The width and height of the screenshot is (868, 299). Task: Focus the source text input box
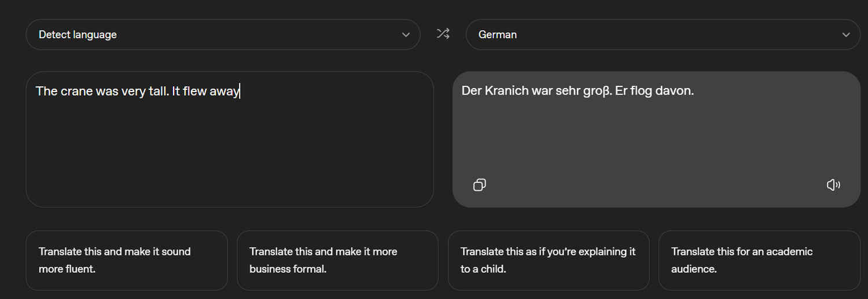[x=229, y=151]
